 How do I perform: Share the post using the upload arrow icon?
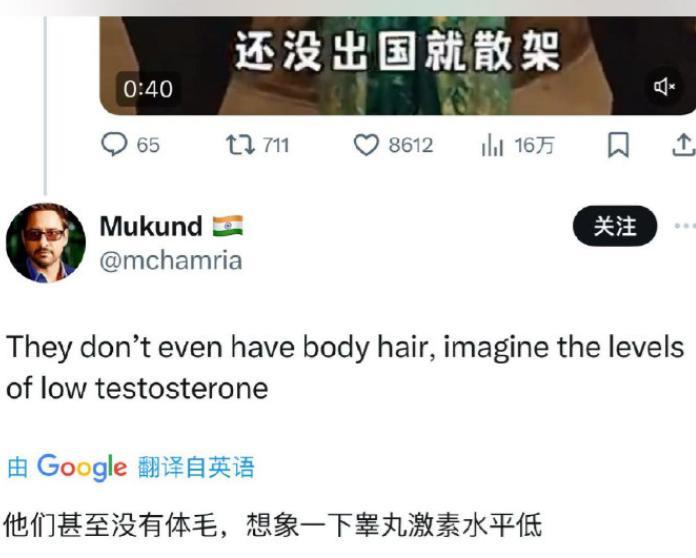684,145
